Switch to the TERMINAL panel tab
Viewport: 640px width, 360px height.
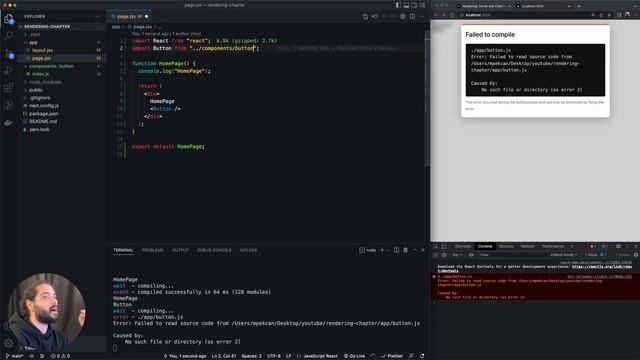(x=123, y=250)
